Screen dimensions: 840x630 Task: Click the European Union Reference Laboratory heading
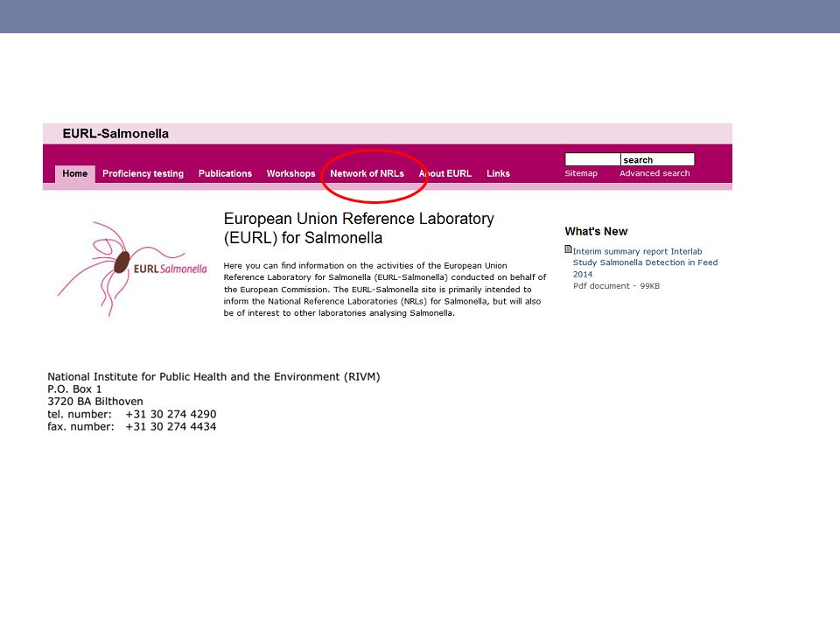click(x=359, y=228)
